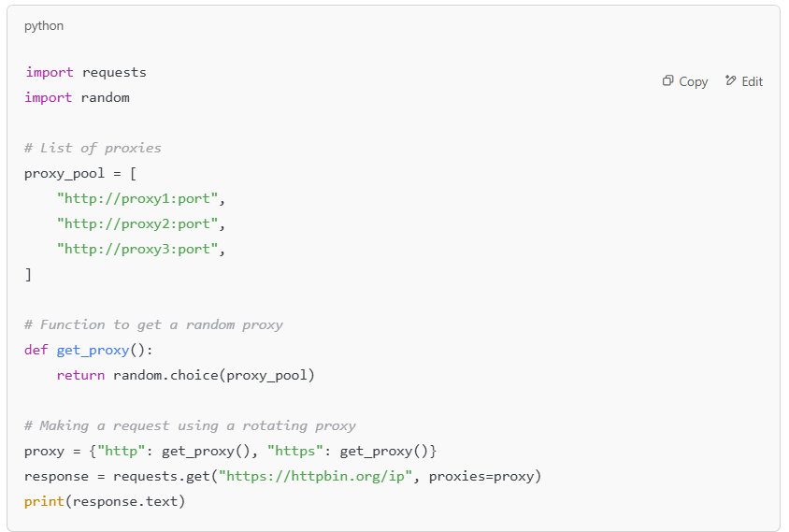This screenshot has width=789, height=532.
Task: Click the Copy icon for the code block
Action: pyautogui.click(x=667, y=80)
